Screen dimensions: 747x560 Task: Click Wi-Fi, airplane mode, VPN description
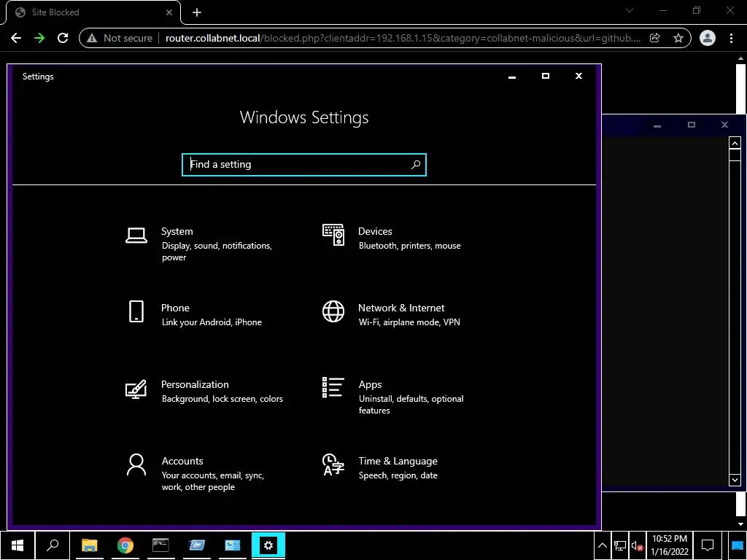409,322
